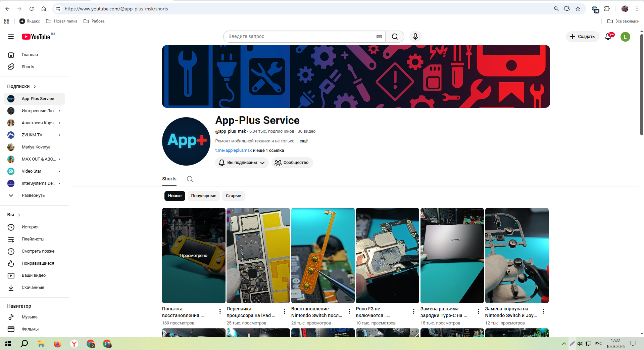Viewport: 644px width, 350px height.
Task: Click the browser address bar URL
Action: tap(116, 9)
